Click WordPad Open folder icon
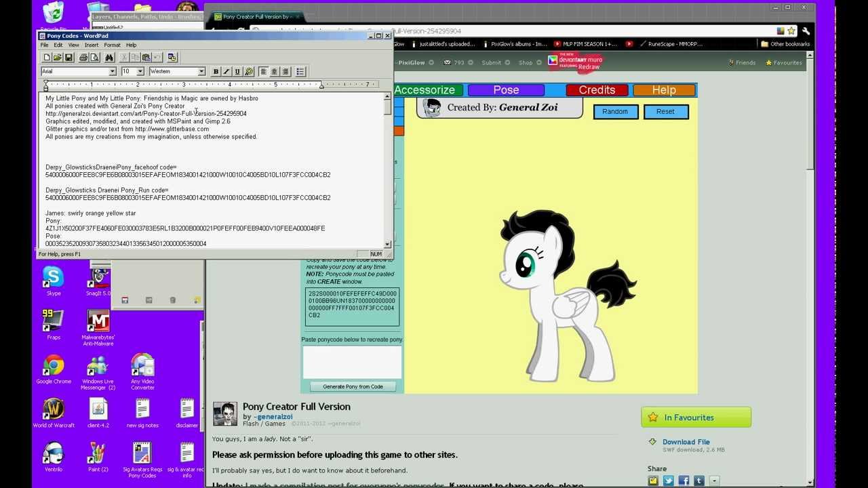The image size is (868, 488). pos(58,58)
